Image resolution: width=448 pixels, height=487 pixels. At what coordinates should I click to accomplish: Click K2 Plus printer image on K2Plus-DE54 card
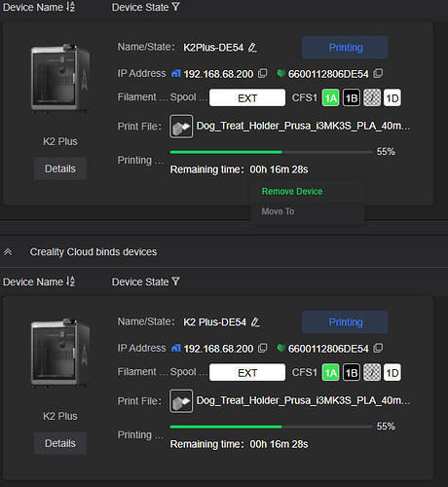[60, 78]
